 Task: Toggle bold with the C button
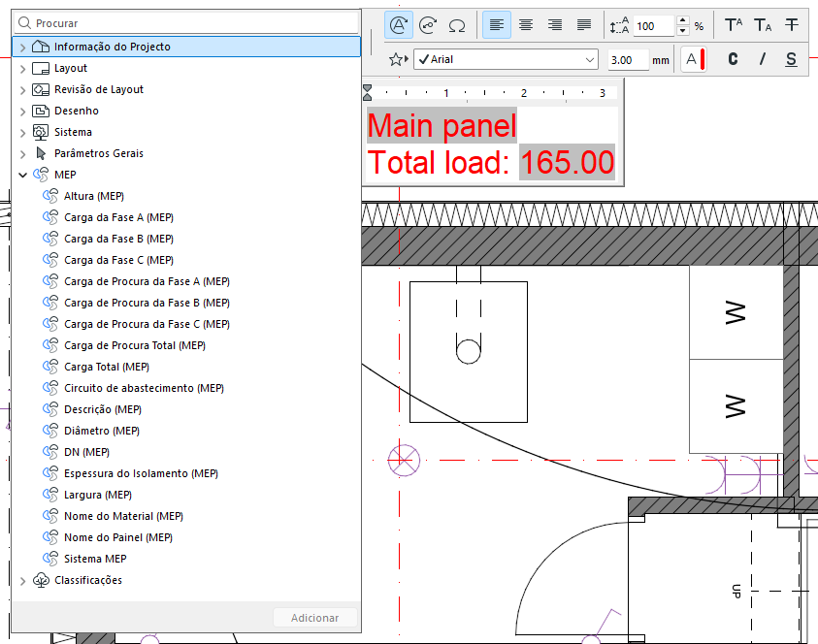point(733,59)
